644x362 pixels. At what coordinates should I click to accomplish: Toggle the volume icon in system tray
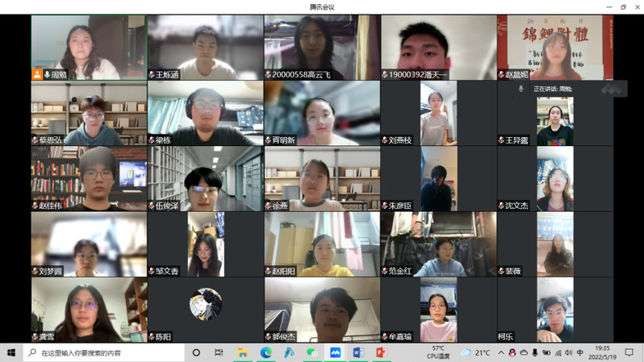coord(568,352)
